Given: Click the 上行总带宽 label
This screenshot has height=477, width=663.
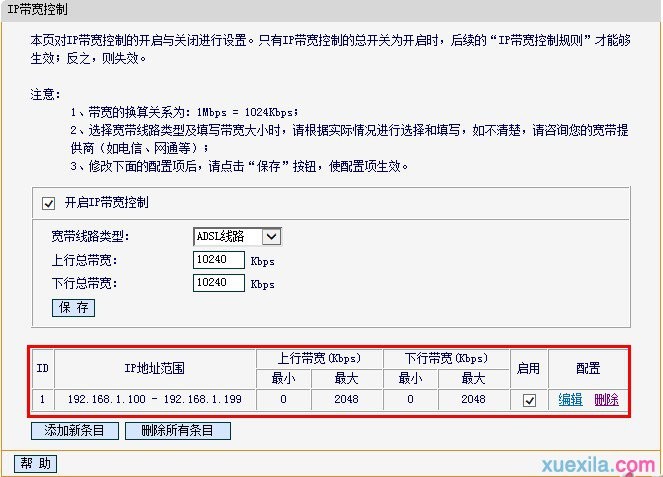Looking at the screenshot, I should [x=84, y=260].
